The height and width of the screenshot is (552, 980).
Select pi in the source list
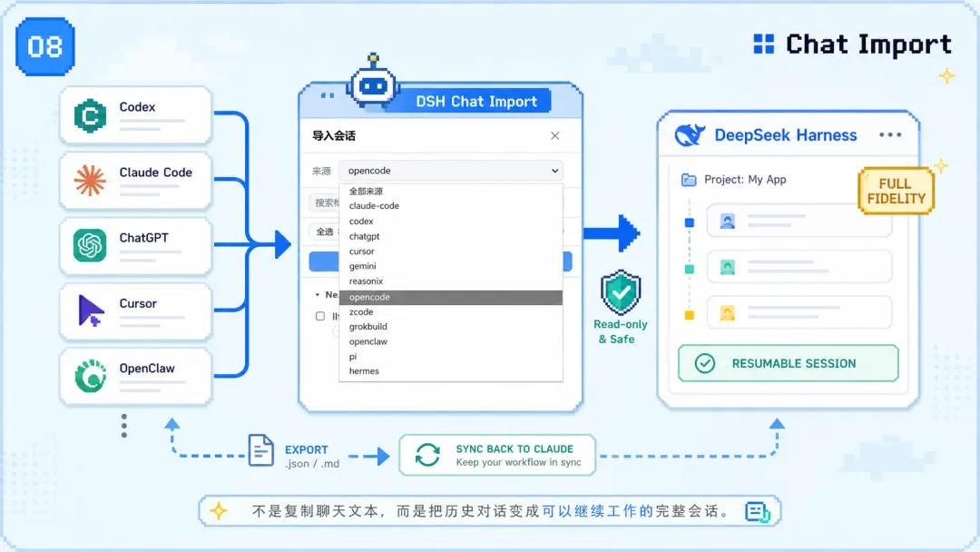tap(451, 357)
